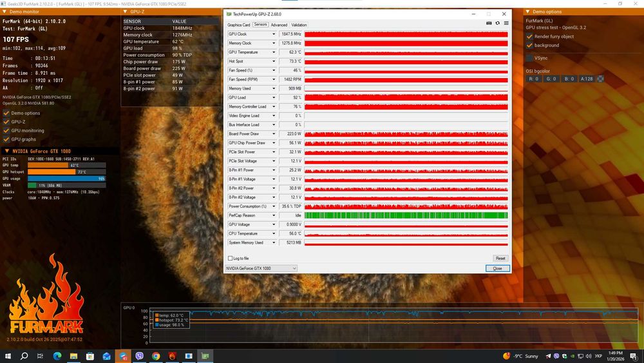Toggle the GPU monitoring checkbox
Image resolution: width=644 pixels, height=363 pixels.
(6, 130)
